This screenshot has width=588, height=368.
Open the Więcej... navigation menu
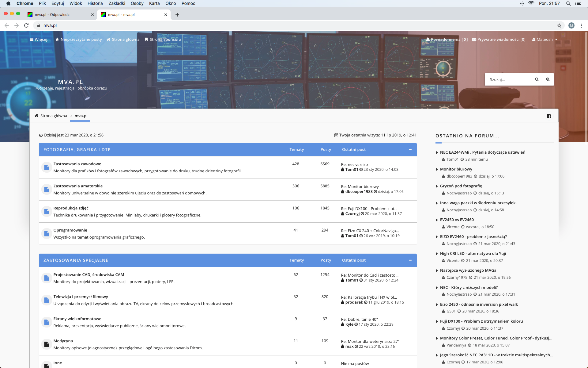coord(40,39)
